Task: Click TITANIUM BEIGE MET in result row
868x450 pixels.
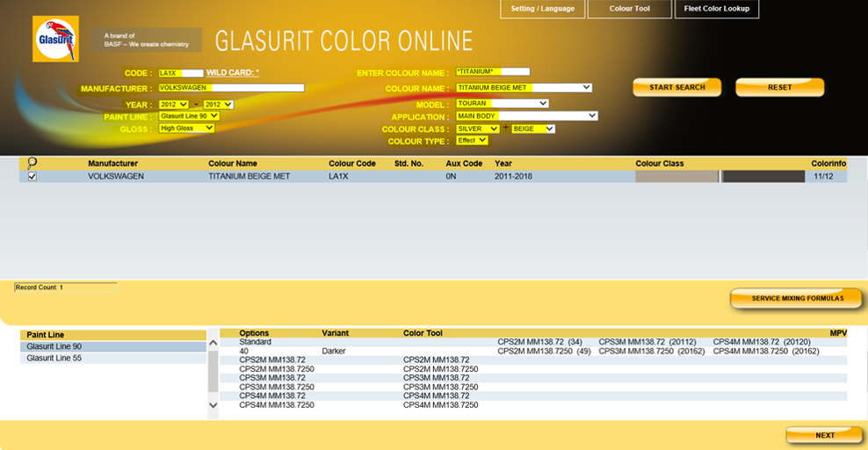Action: [x=250, y=177]
